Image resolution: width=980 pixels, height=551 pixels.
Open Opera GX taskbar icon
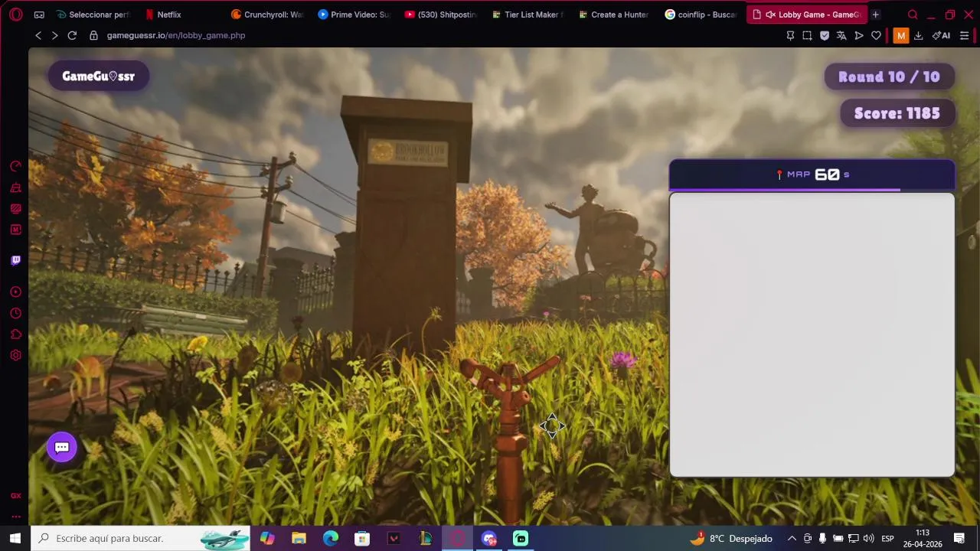tap(457, 538)
